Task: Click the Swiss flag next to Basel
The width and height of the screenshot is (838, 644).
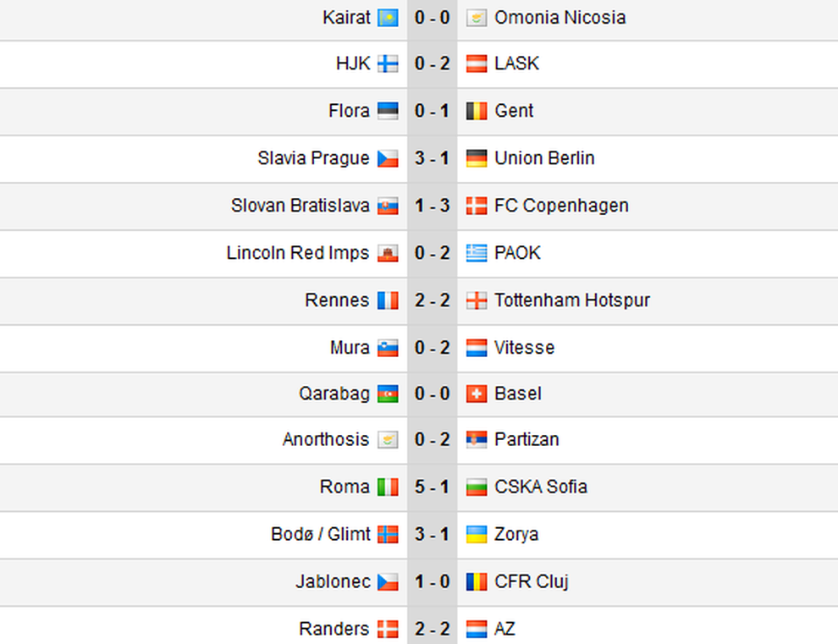Action: 477,394
